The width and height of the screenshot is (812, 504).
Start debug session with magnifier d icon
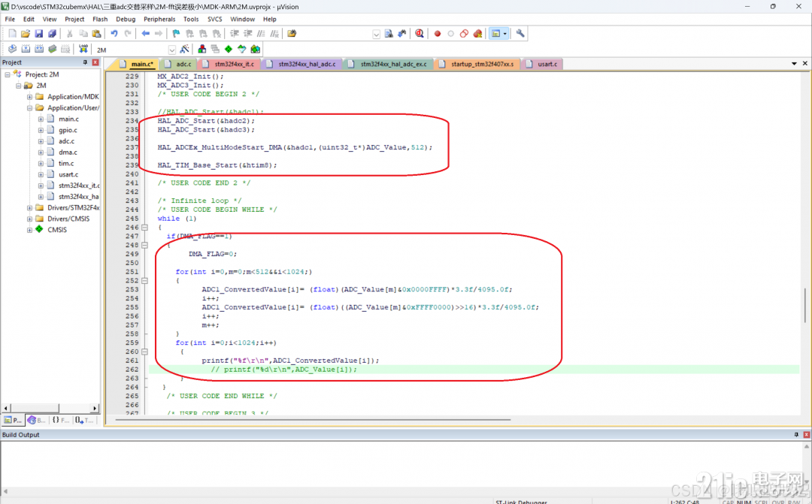420,34
